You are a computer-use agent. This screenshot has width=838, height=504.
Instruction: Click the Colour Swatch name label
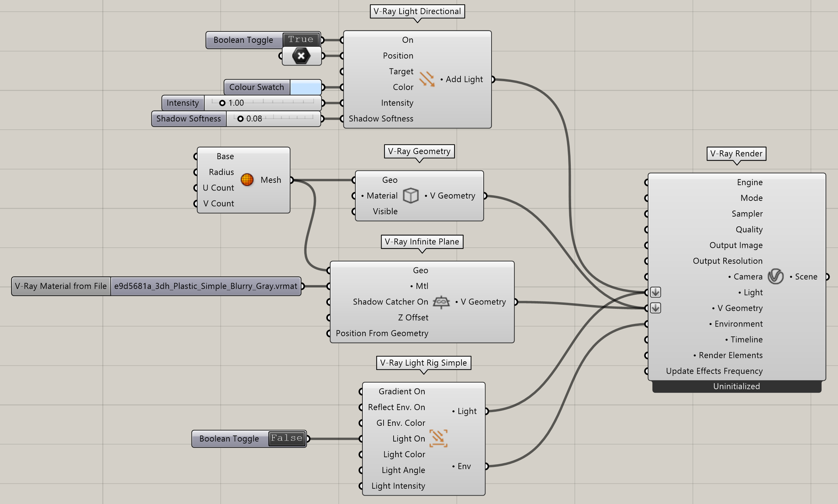pyautogui.click(x=256, y=87)
